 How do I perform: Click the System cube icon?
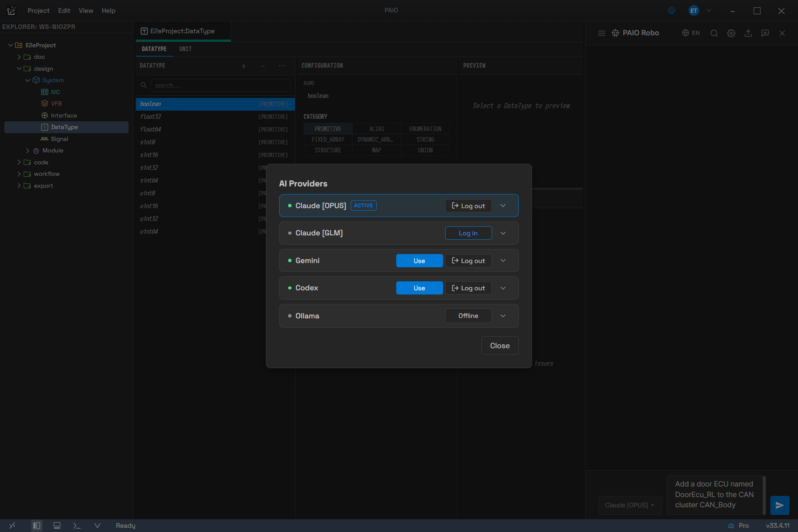pos(36,80)
